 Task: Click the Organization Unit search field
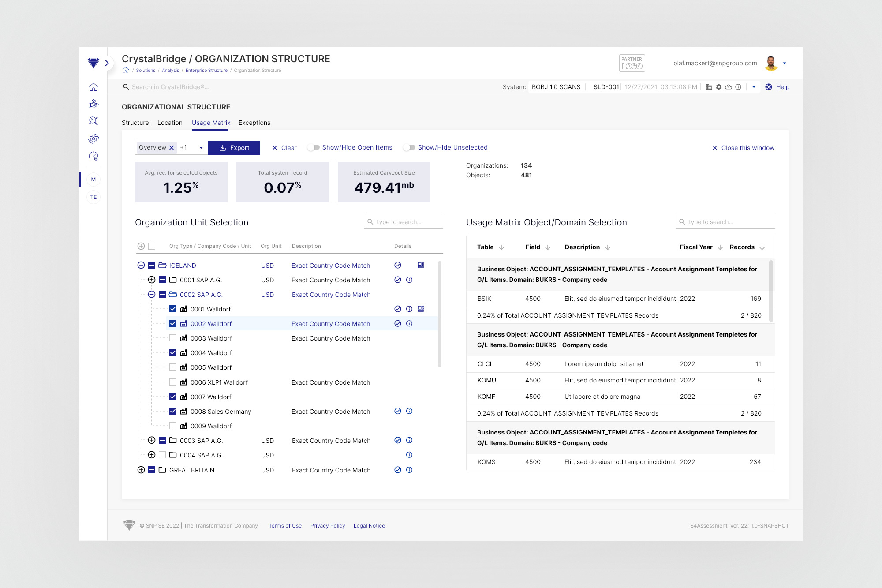(404, 222)
